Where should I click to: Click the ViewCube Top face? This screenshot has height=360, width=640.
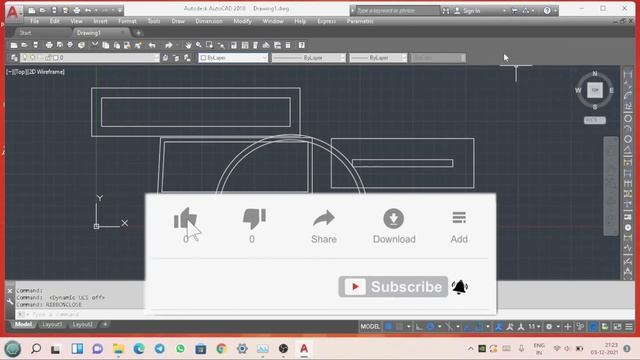pyautogui.click(x=595, y=90)
